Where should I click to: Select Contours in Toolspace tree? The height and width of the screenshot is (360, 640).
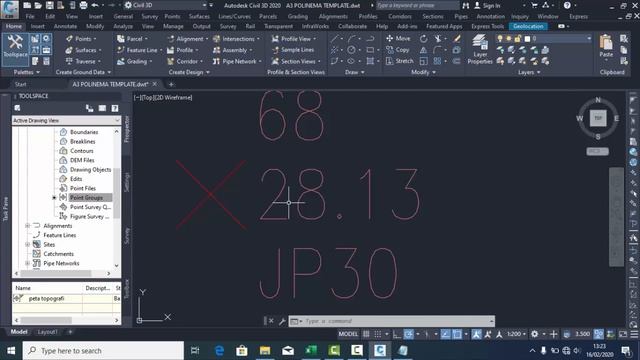(x=82, y=151)
